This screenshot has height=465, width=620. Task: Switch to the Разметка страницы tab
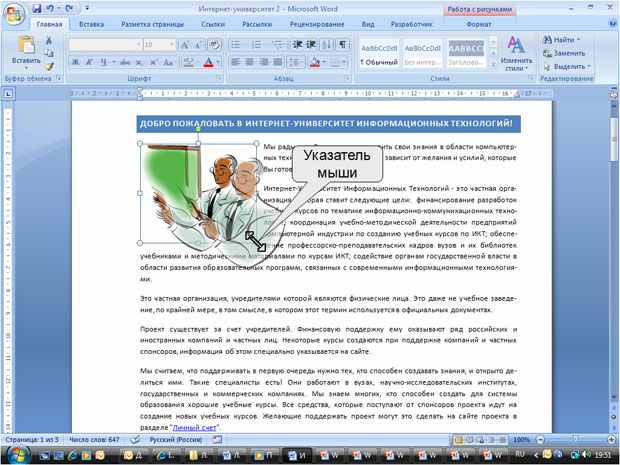click(x=152, y=24)
